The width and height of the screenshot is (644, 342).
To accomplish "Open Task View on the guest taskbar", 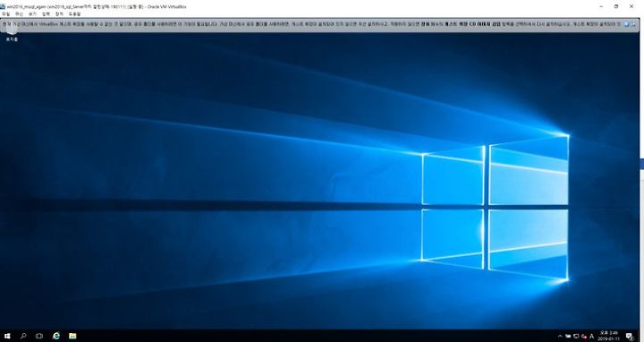I will click(x=39, y=336).
